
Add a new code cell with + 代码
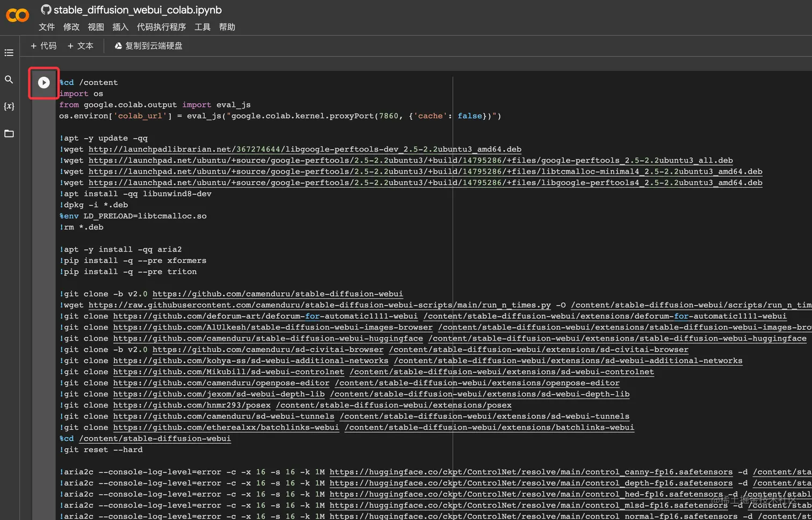pos(44,46)
